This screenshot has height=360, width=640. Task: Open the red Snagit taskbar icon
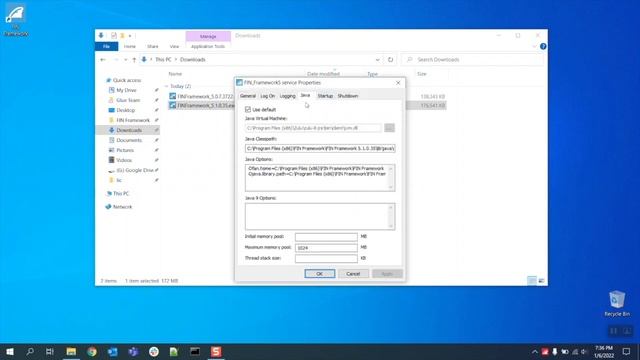pyautogui.click(x=216, y=351)
